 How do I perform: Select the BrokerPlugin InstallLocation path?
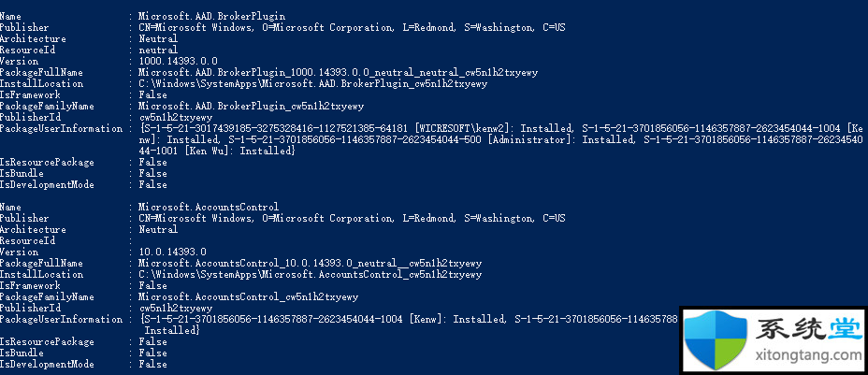312,83
